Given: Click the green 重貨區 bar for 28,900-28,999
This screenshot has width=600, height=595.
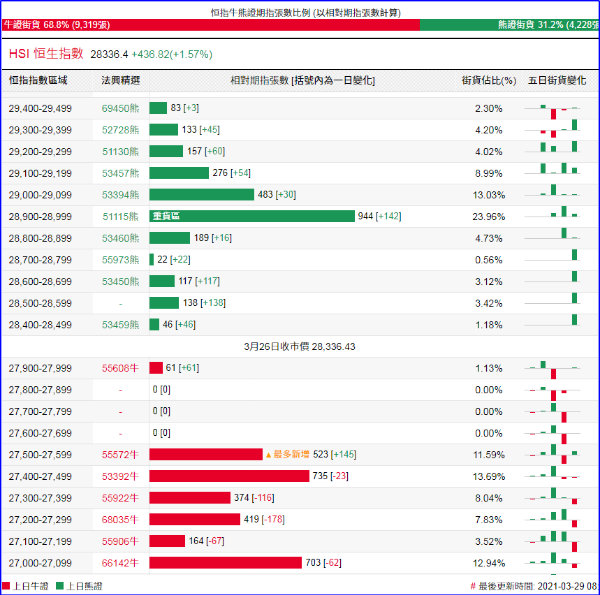Looking at the screenshot, I should [x=252, y=216].
